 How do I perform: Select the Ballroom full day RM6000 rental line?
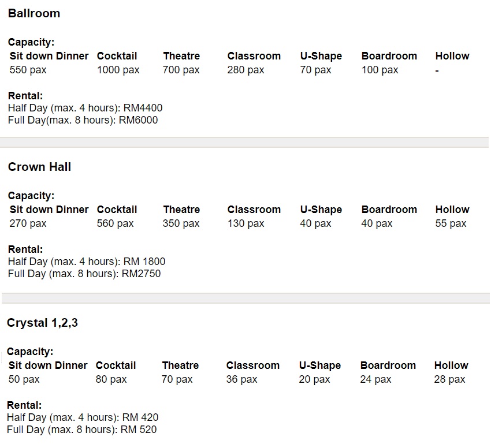pos(83,120)
